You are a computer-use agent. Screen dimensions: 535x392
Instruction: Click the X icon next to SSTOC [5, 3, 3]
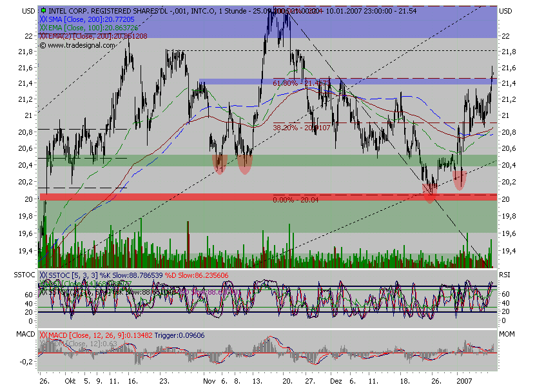[x=43, y=275]
